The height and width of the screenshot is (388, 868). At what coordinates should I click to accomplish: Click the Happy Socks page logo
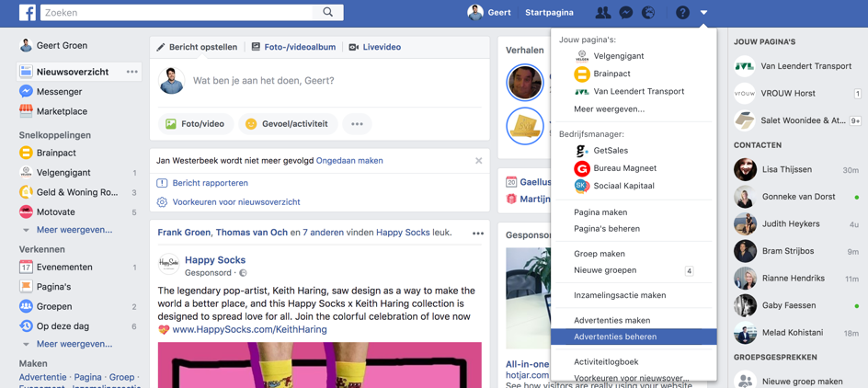169,264
